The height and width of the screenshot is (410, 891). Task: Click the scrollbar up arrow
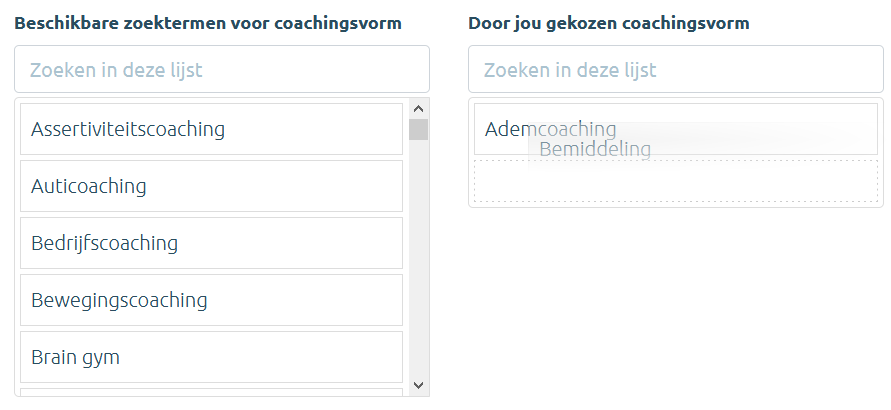tap(419, 109)
